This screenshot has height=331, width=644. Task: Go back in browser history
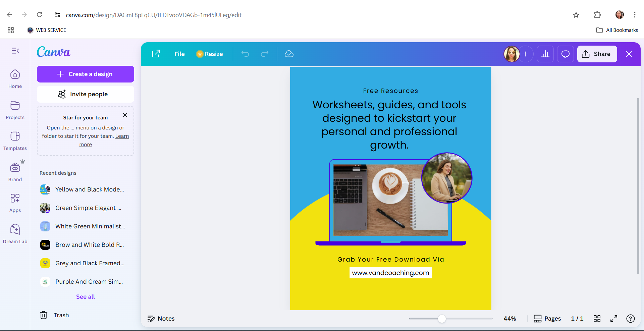click(9, 15)
